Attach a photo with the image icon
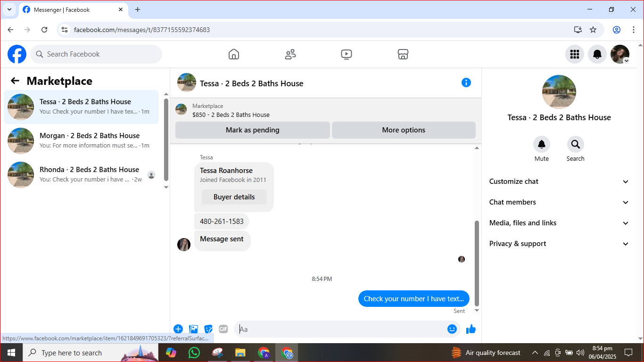The image size is (644, 362). tap(193, 329)
